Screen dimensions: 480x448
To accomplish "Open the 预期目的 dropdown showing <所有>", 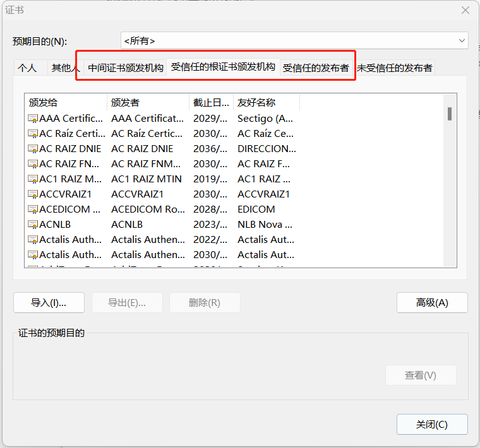I will pos(294,40).
